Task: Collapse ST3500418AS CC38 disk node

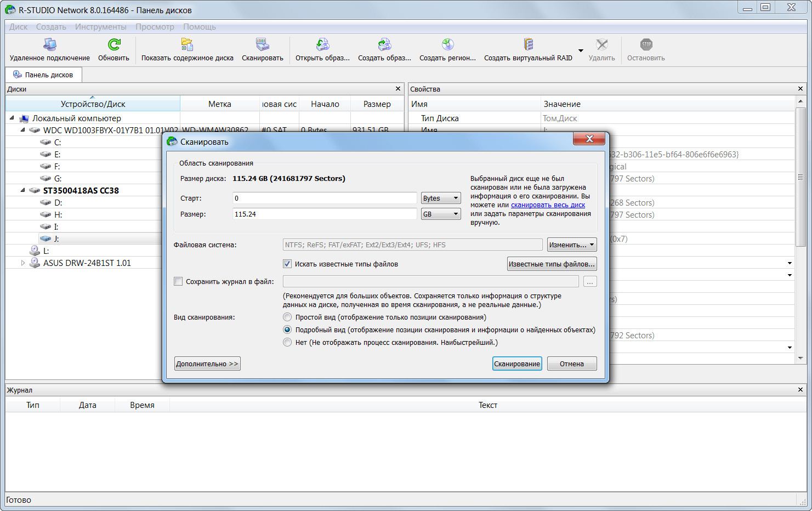Action: [x=23, y=190]
